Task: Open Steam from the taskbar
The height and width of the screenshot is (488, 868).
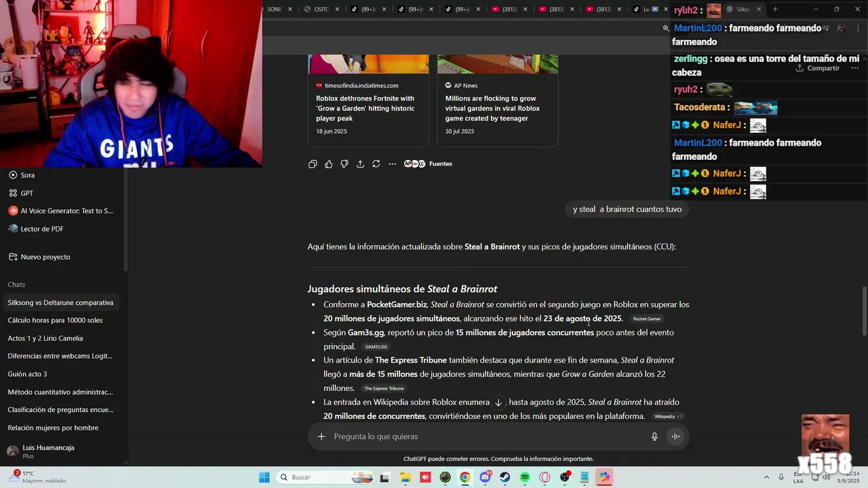Action: point(505,478)
